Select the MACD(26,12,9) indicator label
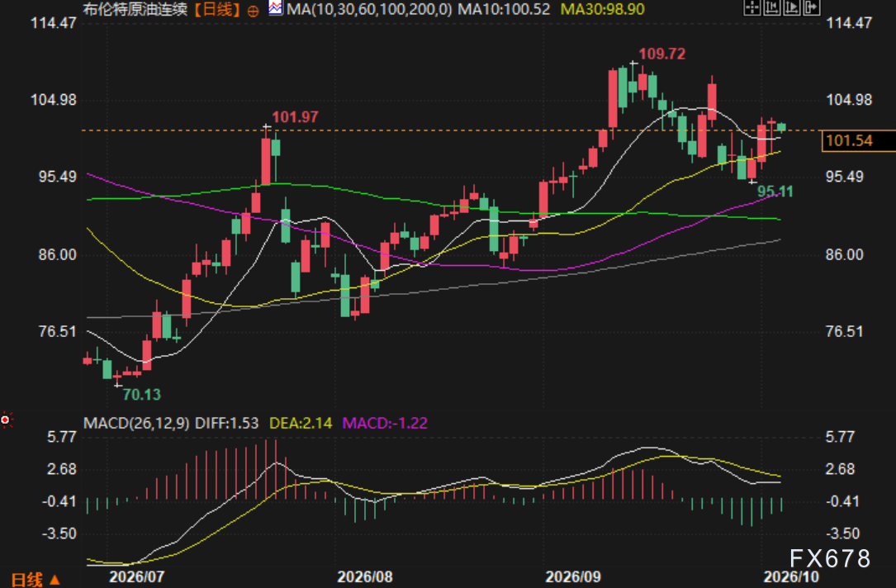The image size is (896, 588). point(136,423)
